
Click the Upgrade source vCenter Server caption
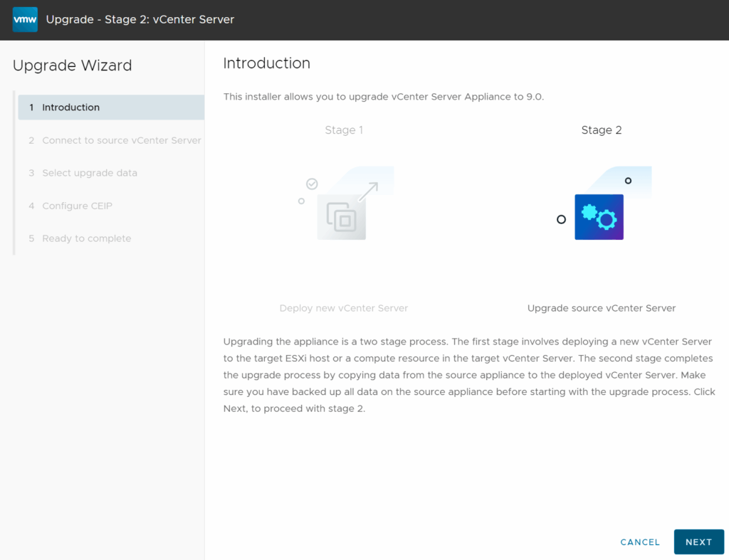click(601, 308)
